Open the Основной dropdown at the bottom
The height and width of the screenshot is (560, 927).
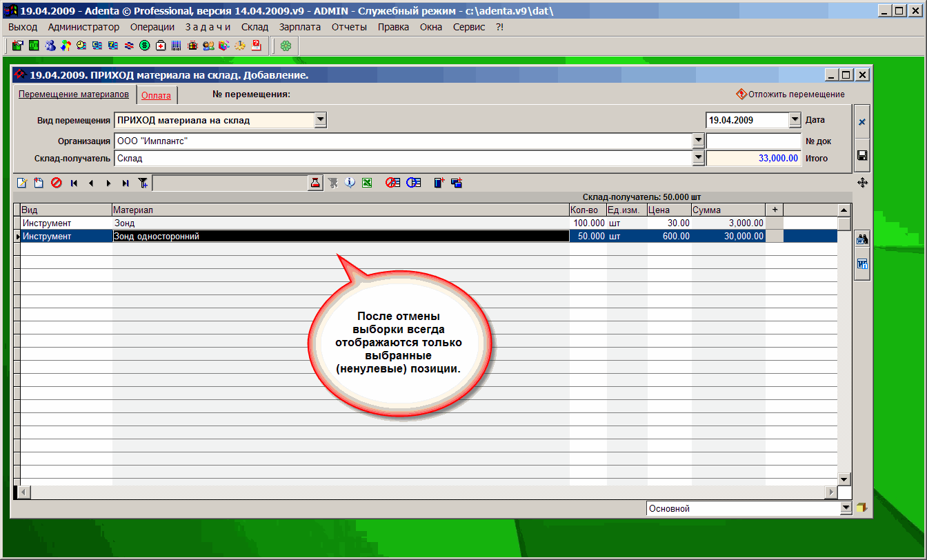846,508
